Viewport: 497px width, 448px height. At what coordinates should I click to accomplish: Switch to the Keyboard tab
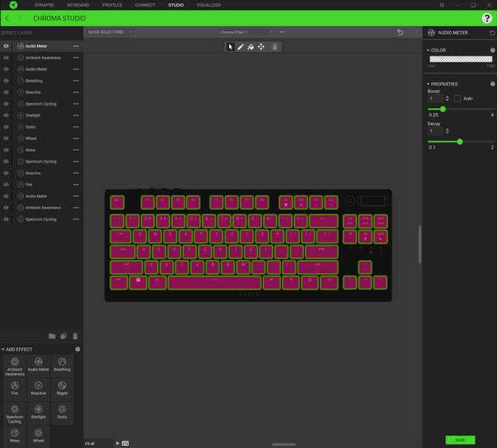[x=78, y=5]
